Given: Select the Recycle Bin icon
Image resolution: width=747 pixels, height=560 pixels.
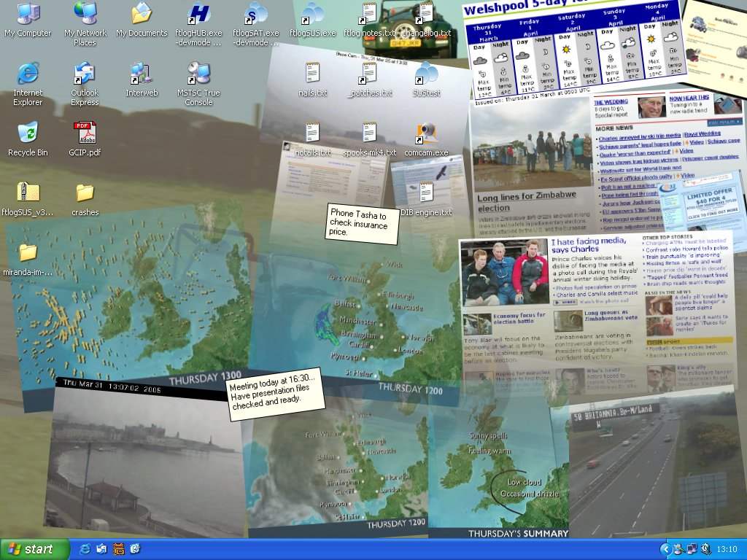Looking at the screenshot, I should pyautogui.click(x=28, y=133).
